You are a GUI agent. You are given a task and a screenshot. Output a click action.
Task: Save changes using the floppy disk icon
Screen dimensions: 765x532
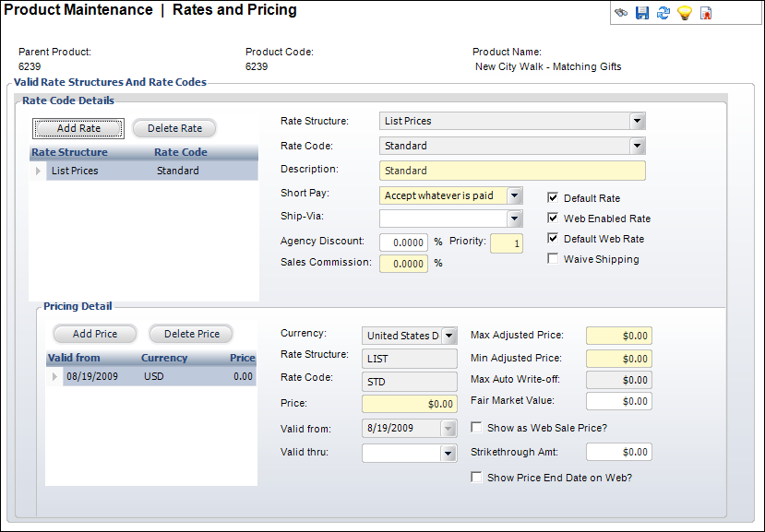[x=641, y=13]
